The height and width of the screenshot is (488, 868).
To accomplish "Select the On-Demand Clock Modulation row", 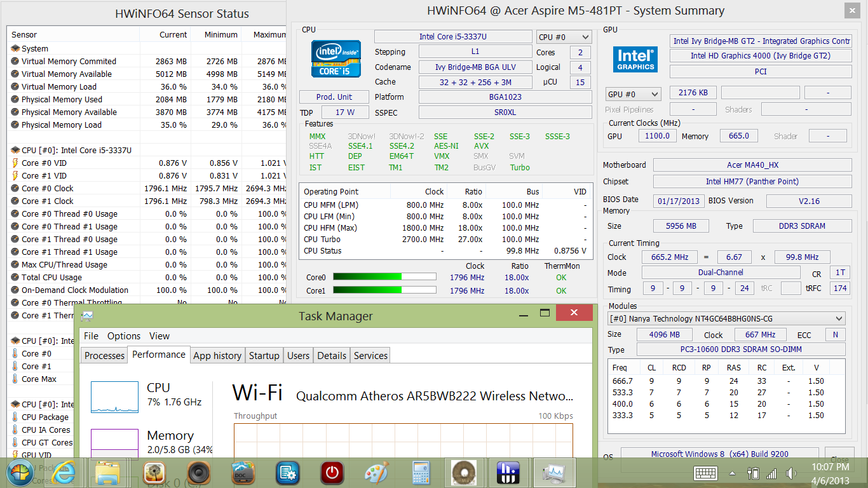I will [147, 290].
